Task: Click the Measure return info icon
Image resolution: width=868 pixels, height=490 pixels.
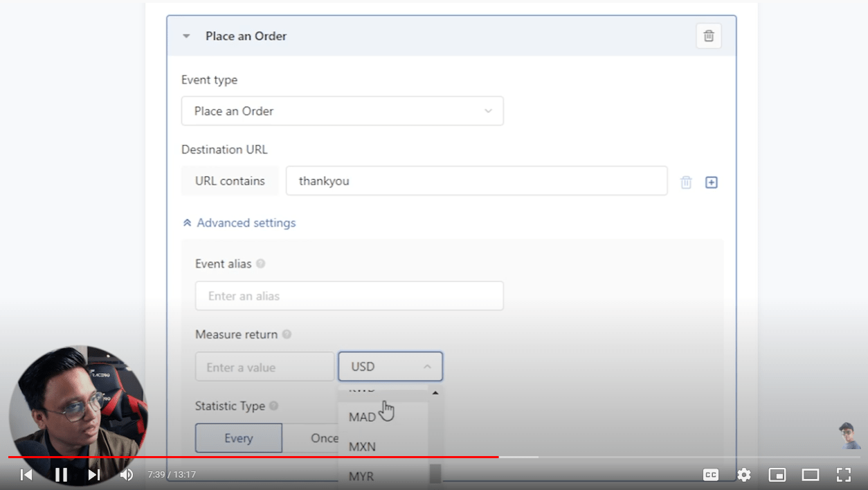Action: point(287,334)
